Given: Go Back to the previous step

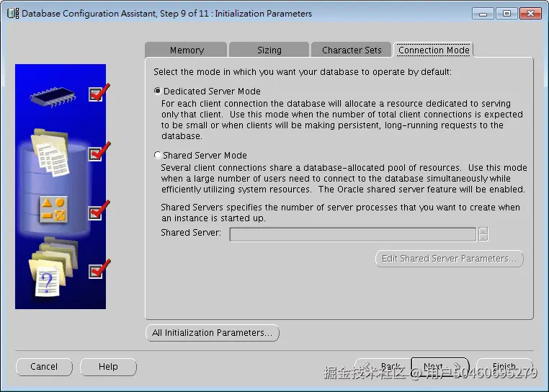Looking at the screenshot, I should pyautogui.click(x=383, y=367).
